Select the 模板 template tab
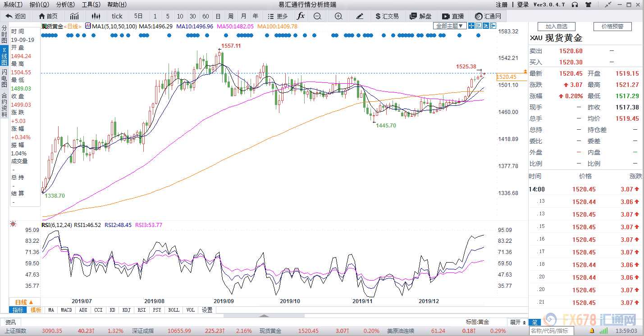The width and height of the screenshot is (644, 336). coord(36,310)
